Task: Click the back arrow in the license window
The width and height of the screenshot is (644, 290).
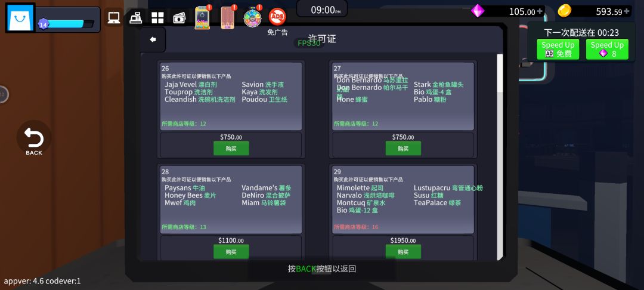Action: coord(153,39)
